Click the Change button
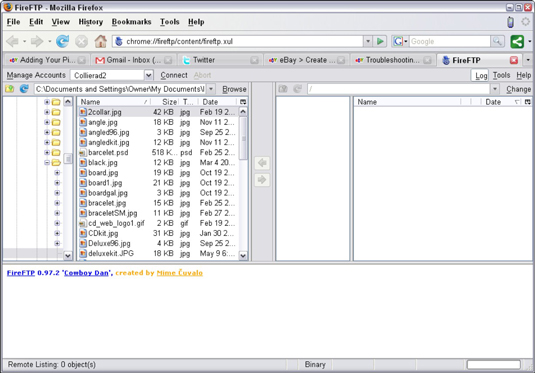The width and height of the screenshot is (535, 373). pyautogui.click(x=518, y=89)
